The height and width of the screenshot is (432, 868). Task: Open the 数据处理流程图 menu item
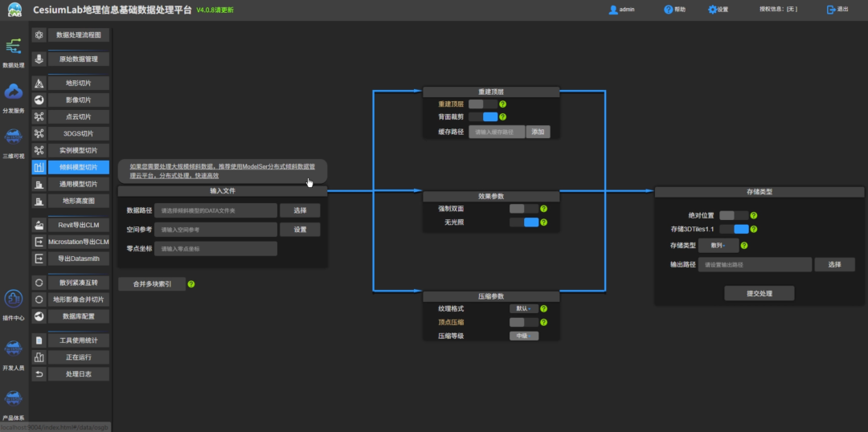pyautogui.click(x=79, y=35)
